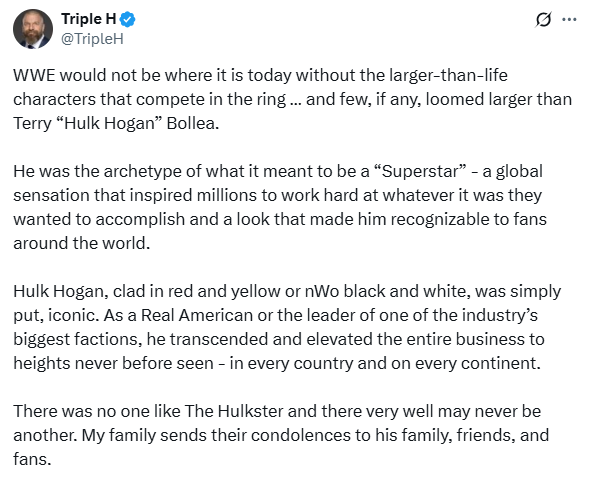Click the phrase 'Real American' in the post
The image size is (594, 477).
pyautogui.click(x=197, y=315)
